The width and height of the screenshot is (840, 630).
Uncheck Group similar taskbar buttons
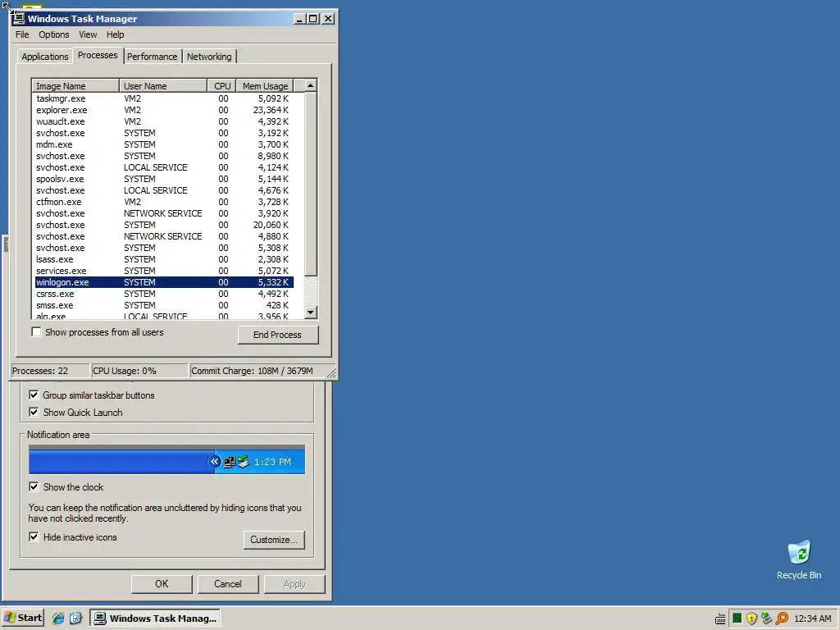click(34, 395)
